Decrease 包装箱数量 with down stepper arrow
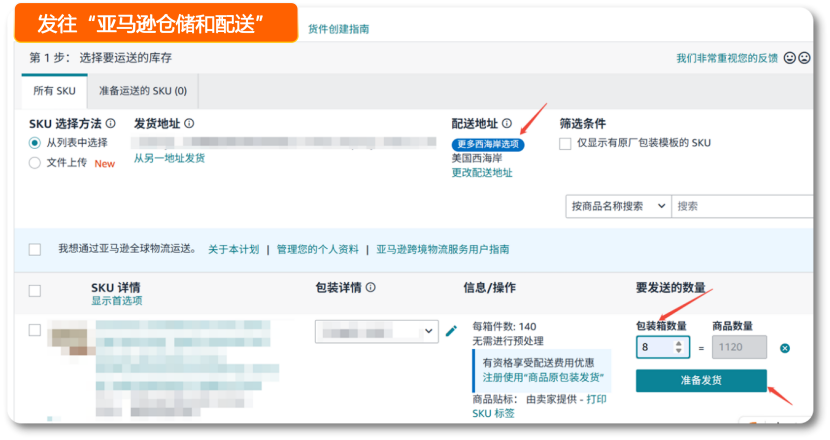Viewport: 830px width, 440px height. (x=679, y=351)
